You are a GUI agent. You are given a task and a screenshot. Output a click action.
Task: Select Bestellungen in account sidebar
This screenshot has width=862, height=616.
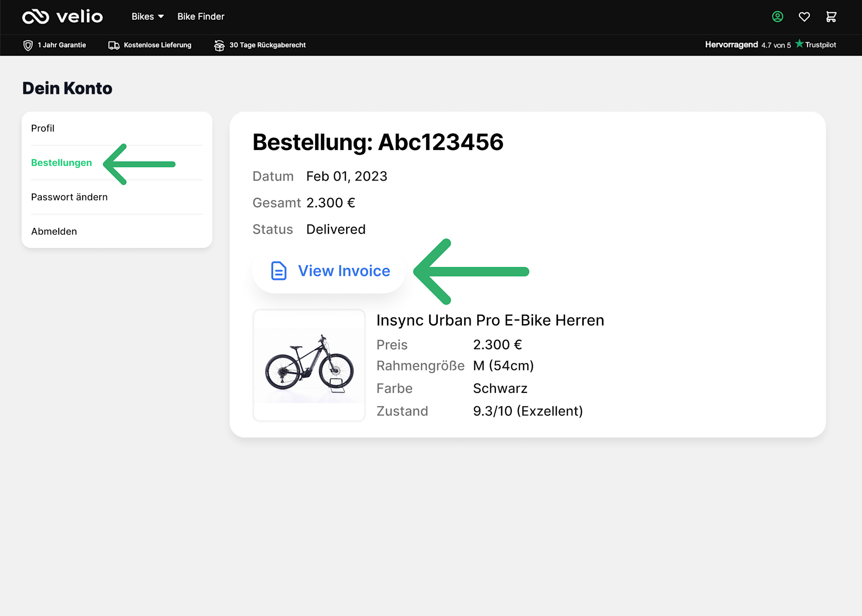pyautogui.click(x=62, y=163)
